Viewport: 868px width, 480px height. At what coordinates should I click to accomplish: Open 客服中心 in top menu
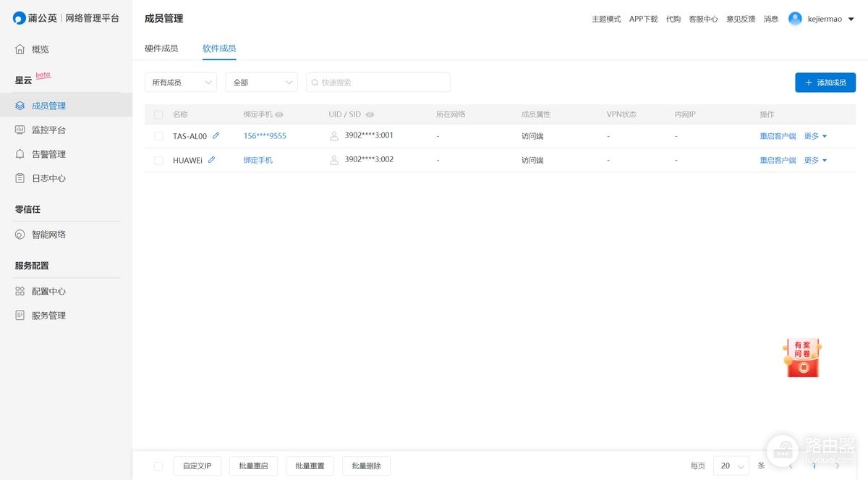(x=703, y=20)
